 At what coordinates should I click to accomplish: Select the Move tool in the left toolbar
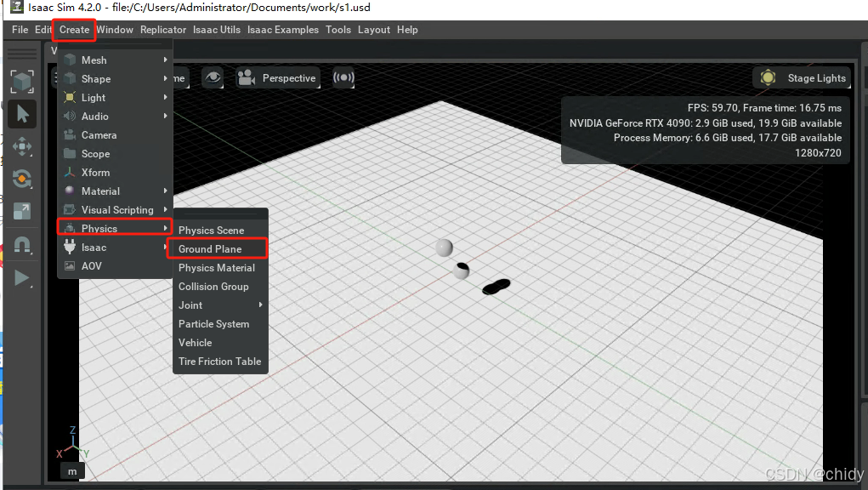23,146
